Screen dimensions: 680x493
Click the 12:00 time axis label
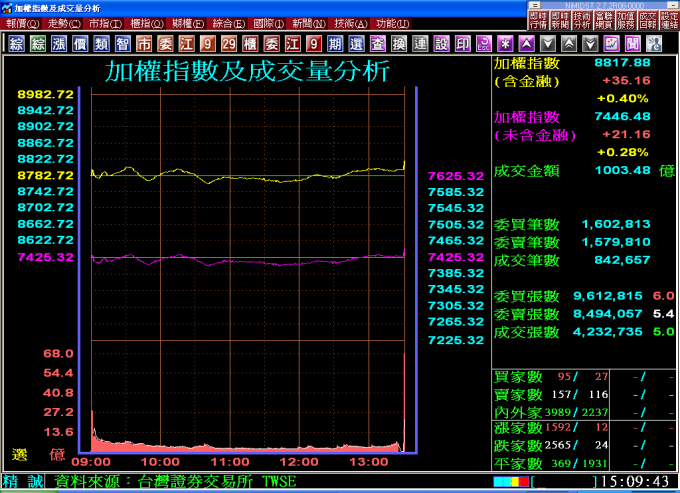[x=299, y=462]
